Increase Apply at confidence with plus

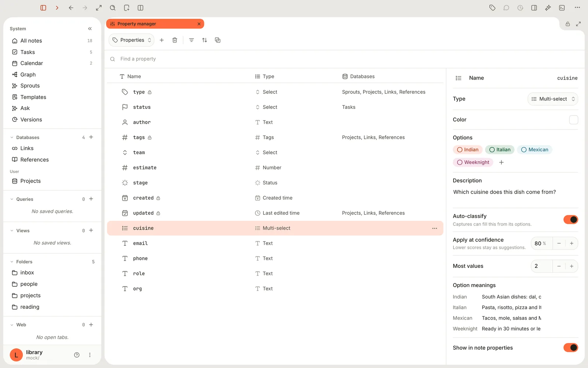coord(572,244)
